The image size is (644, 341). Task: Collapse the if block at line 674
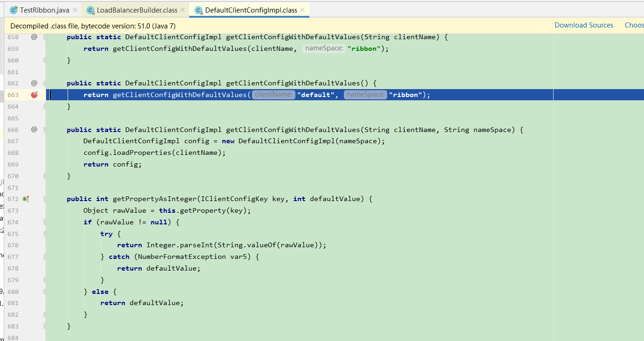46,222
